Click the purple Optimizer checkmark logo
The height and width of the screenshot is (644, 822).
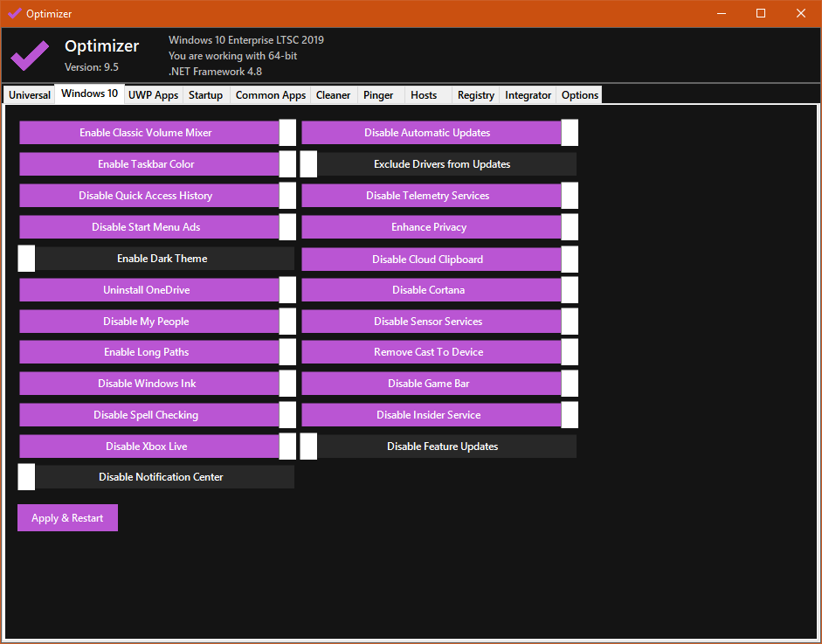[30, 55]
